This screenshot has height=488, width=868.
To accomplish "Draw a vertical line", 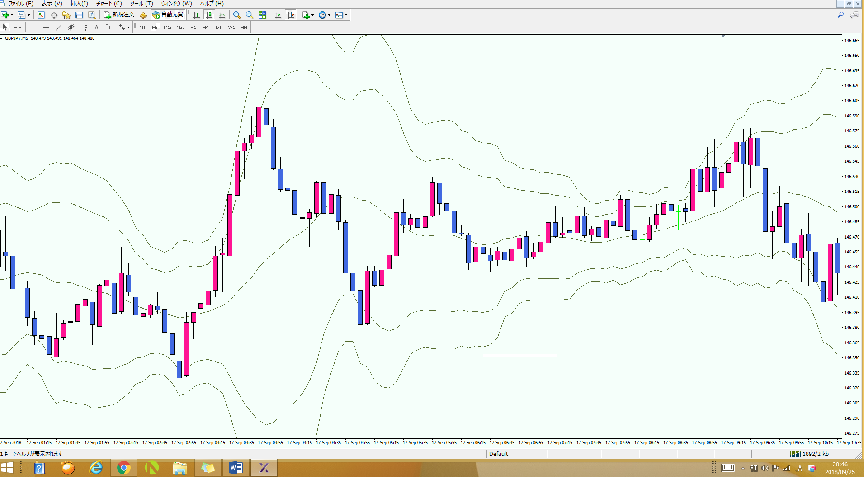I will (33, 28).
